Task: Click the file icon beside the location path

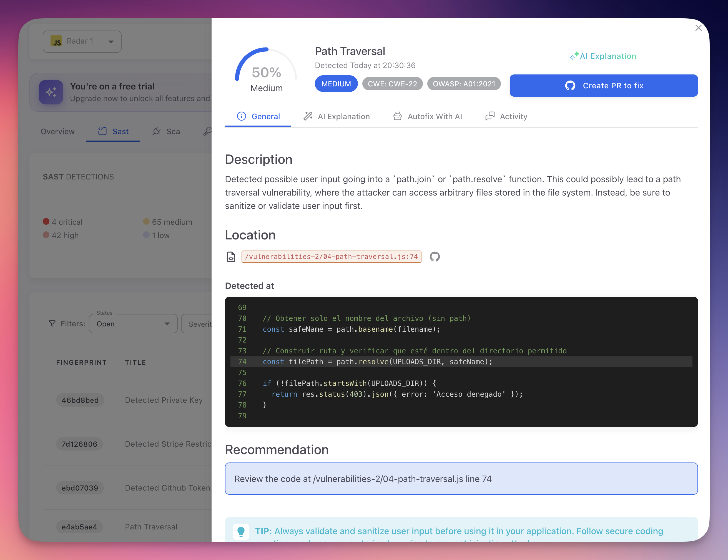Action: coord(230,257)
